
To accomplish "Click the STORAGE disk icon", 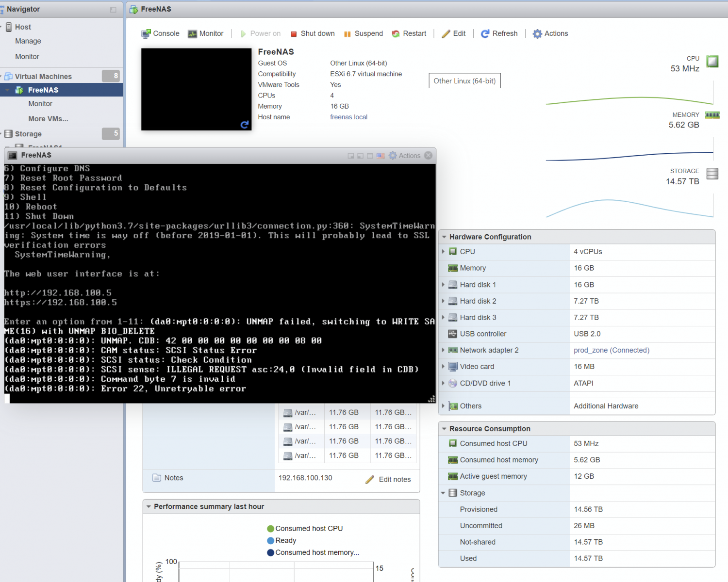I will coord(712,174).
